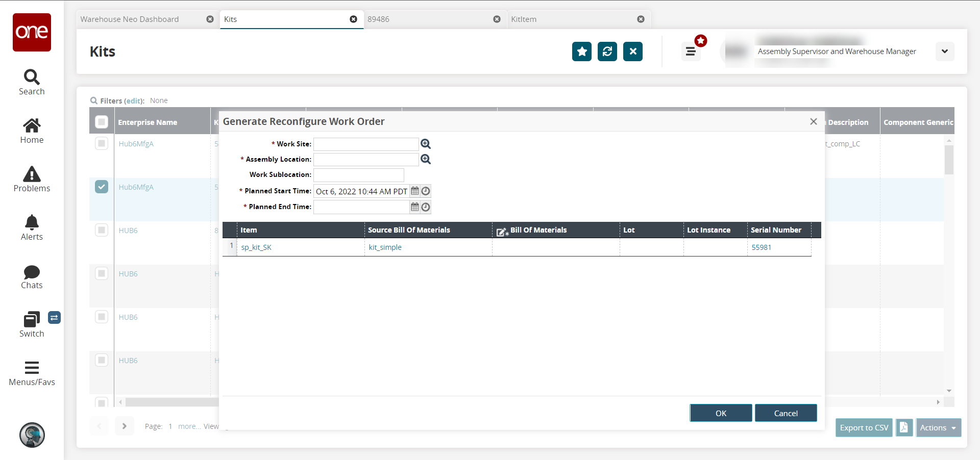
Task: Refresh the Kits page
Action: (607, 52)
